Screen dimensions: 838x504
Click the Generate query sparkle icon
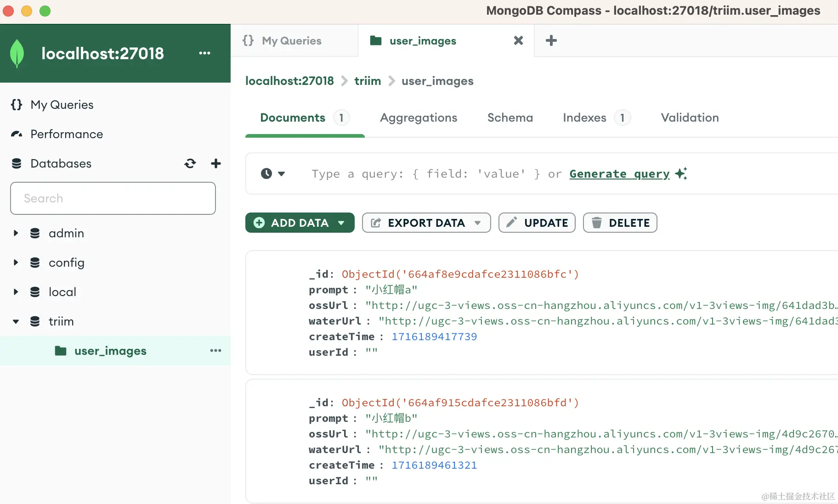(x=681, y=174)
